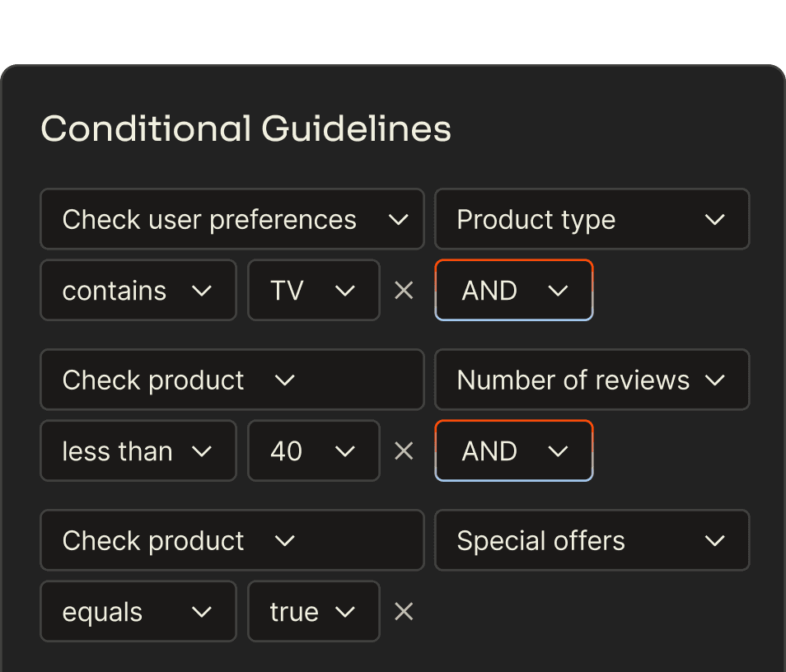Open the true value dropdown

(313, 611)
